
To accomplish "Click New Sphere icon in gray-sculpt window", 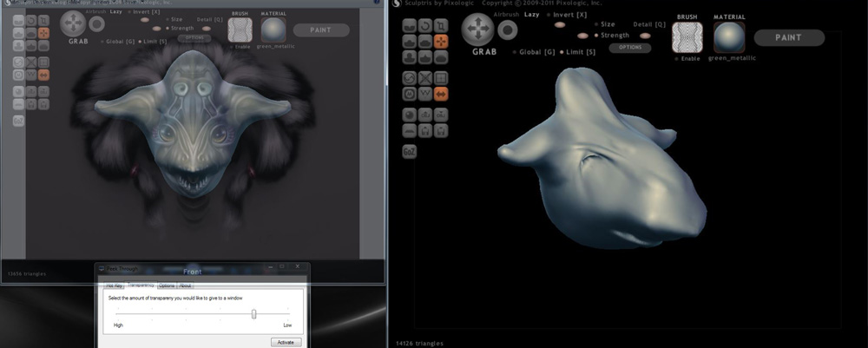I will coord(409,115).
